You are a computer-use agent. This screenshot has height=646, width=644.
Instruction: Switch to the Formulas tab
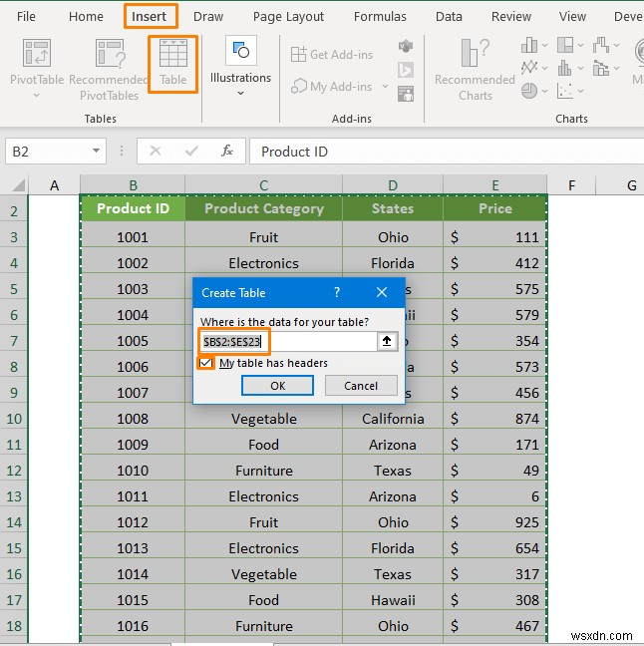pyautogui.click(x=380, y=17)
